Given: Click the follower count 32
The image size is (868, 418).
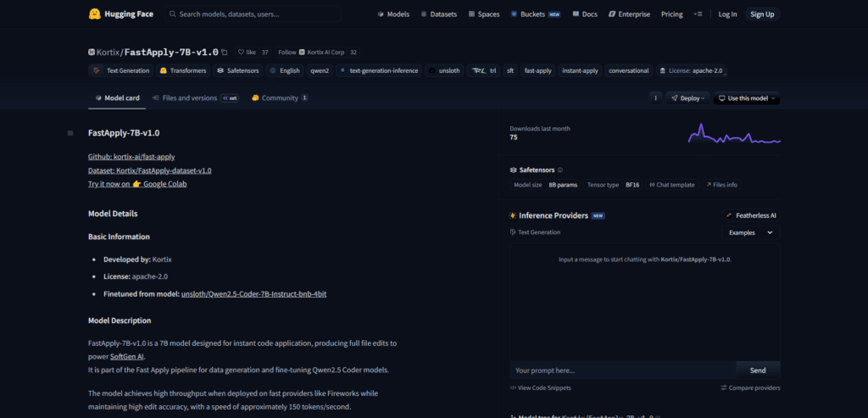Looking at the screenshot, I should 353,52.
